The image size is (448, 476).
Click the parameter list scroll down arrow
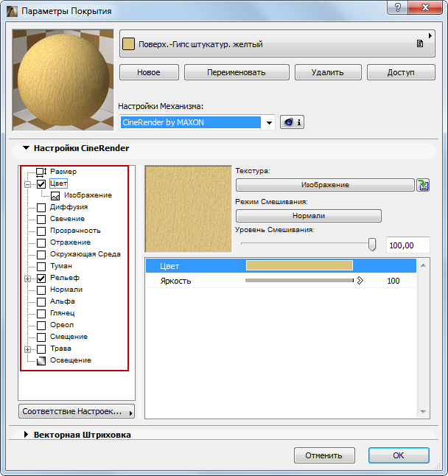[x=423, y=412]
